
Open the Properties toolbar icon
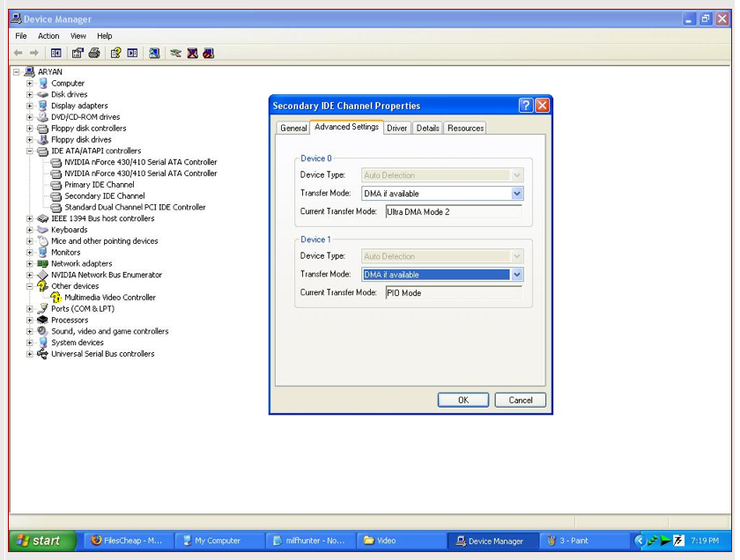(x=78, y=53)
